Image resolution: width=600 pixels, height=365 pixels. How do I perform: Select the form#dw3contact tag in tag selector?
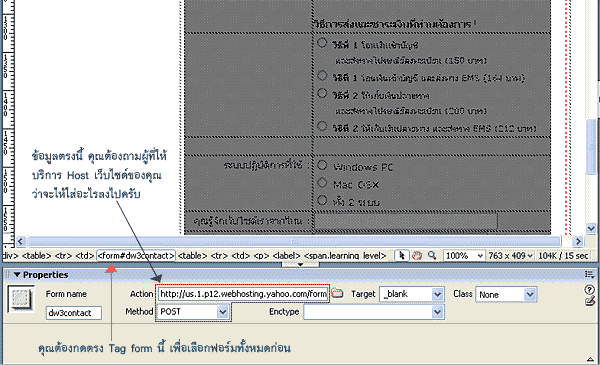136,256
